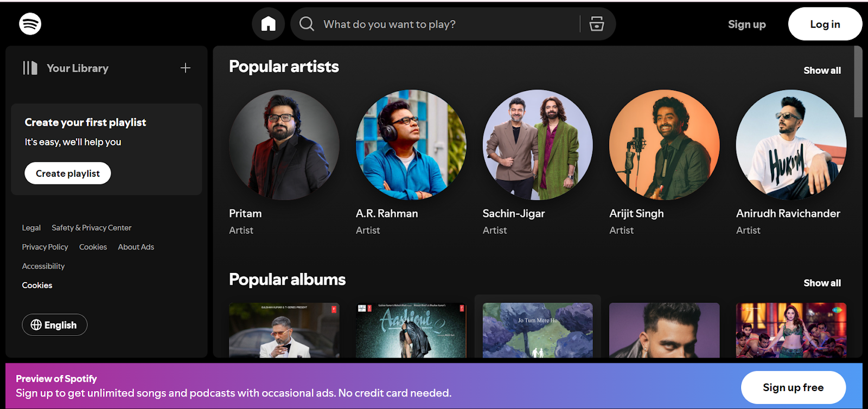This screenshot has height=409, width=868.
Task: Go to Home via house icon
Action: (269, 24)
